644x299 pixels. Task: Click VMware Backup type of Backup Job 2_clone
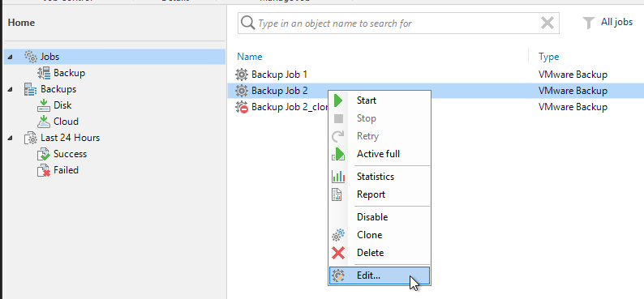[573, 107]
